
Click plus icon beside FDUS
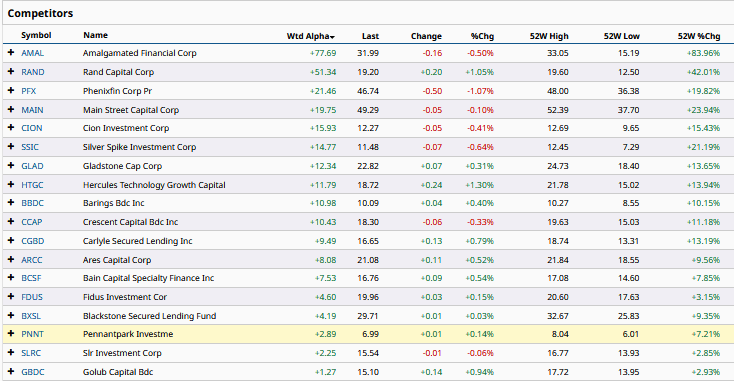(x=11, y=297)
